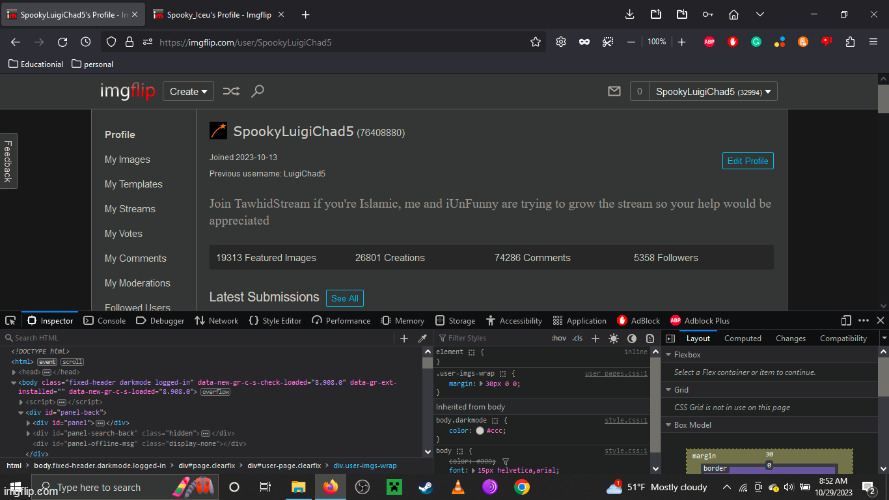The image size is (889, 500).
Task: Collapse the Box Model section
Action: [x=668, y=425]
